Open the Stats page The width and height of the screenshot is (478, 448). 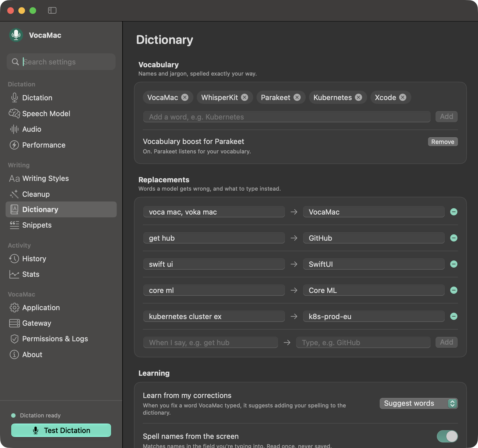point(61,274)
